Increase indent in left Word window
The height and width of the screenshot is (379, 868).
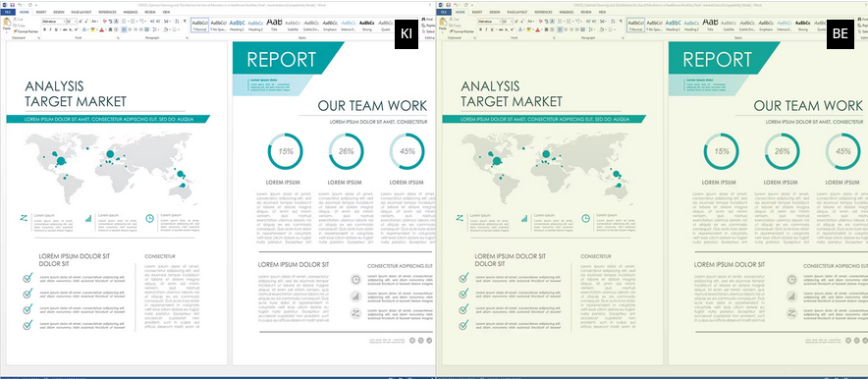pyautogui.click(x=158, y=21)
